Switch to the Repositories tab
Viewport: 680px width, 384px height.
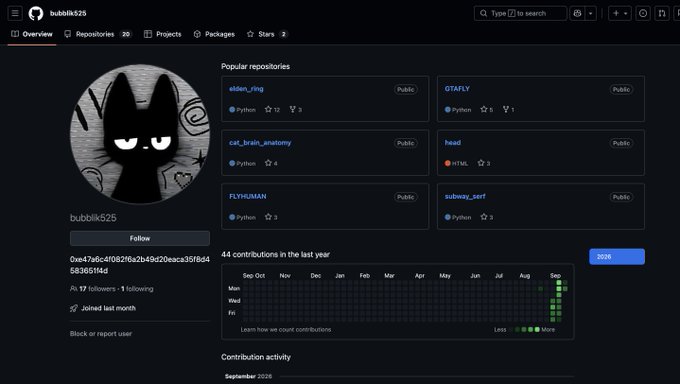click(97, 34)
